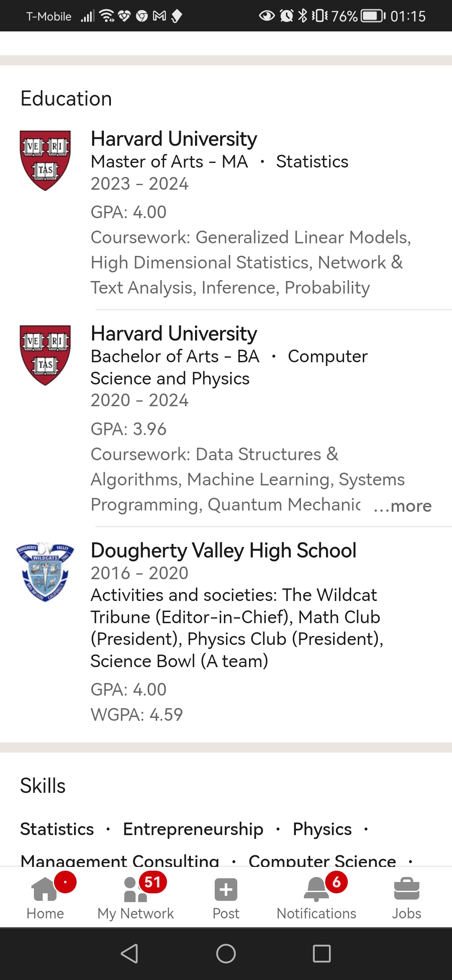
Task: Tap Dougherty Valley High School logo
Action: 45,572
